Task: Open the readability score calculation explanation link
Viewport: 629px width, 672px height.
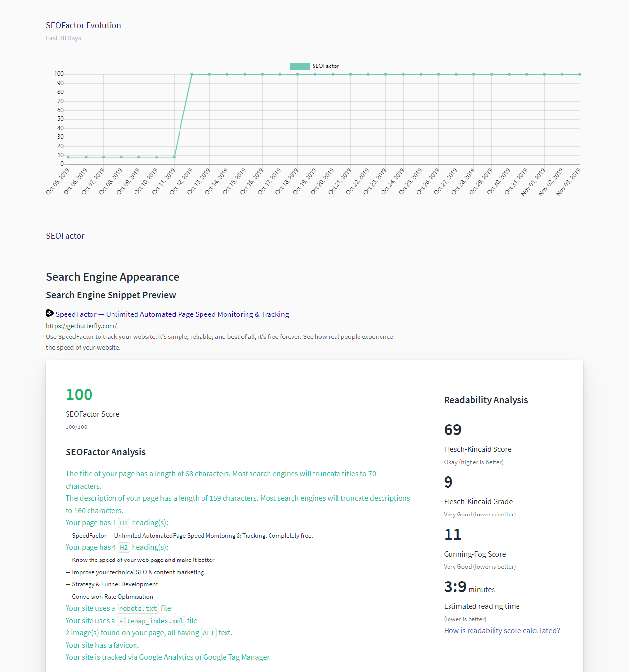Action: click(x=501, y=630)
